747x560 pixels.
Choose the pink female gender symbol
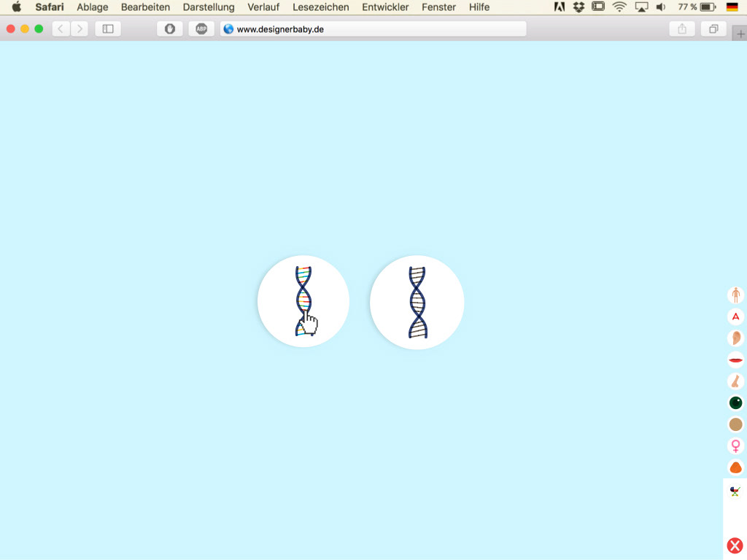[x=735, y=446]
